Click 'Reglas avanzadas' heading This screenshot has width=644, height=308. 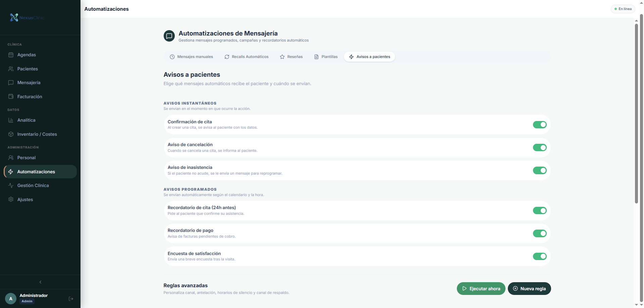pos(185,286)
